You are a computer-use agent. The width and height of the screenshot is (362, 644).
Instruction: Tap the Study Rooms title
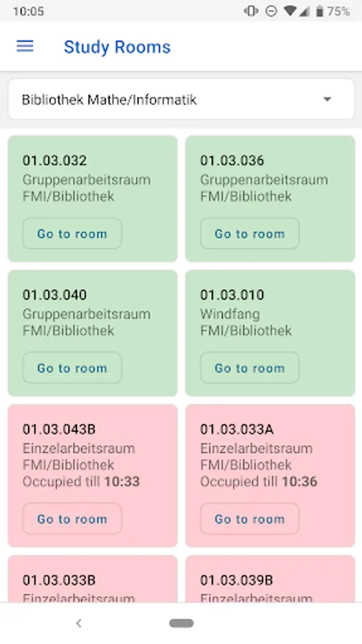(117, 47)
